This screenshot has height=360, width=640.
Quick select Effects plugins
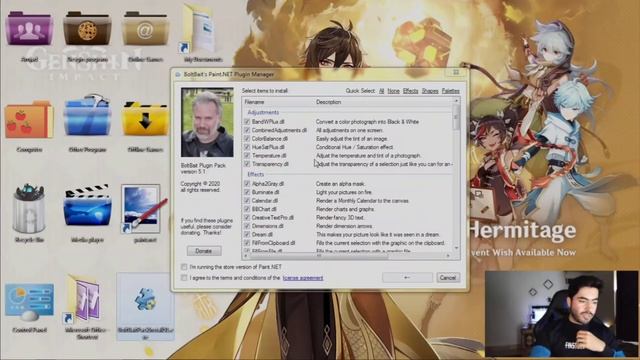[410, 91]
